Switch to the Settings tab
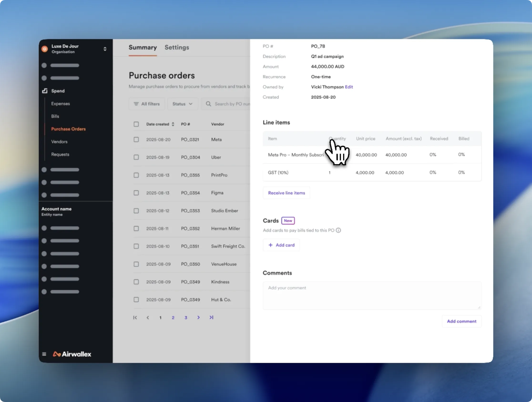The image size is (532, 402). click(x=177, y=47)
